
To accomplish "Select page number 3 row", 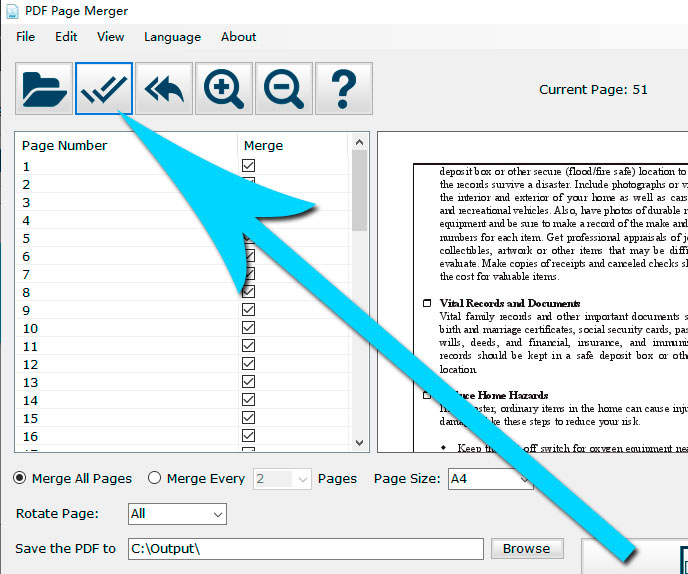I will [183, 202].
